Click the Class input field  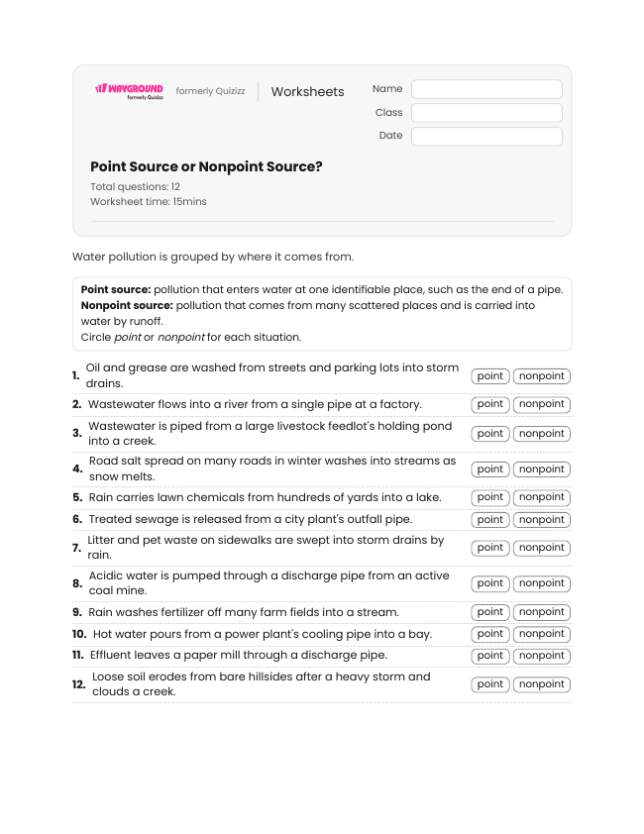(486, 113)
